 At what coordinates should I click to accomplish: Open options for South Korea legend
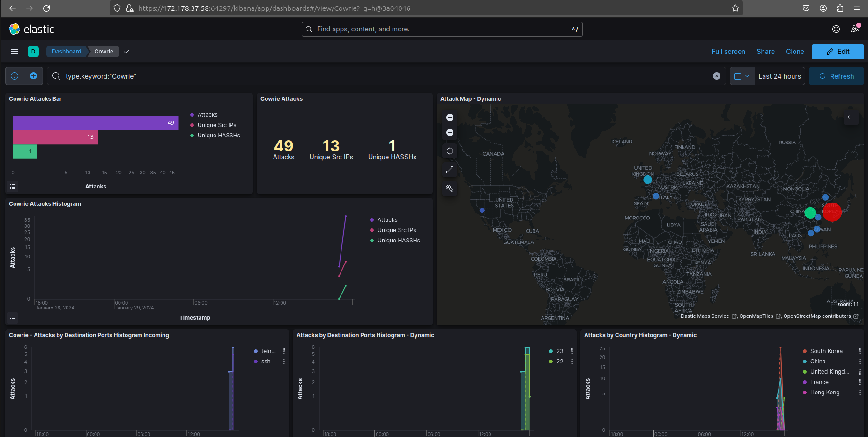tap(860, 351)
